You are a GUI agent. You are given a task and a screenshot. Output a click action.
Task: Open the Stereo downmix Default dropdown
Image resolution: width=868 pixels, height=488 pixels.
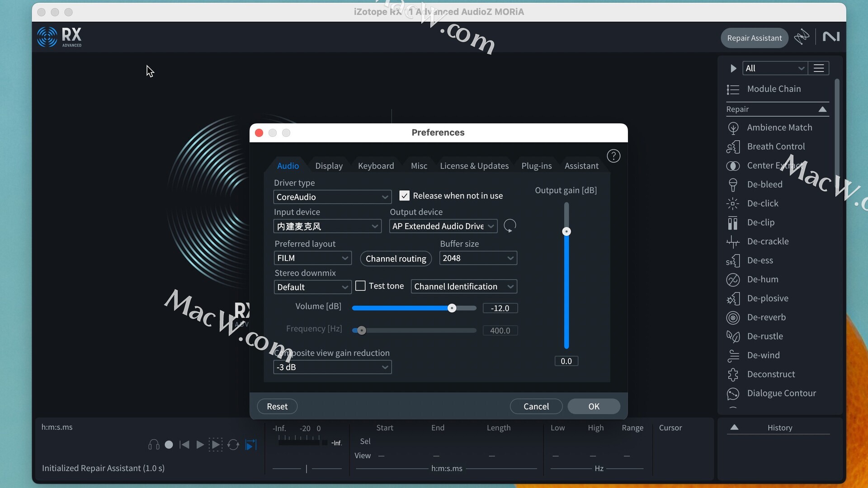pos(313,287)
